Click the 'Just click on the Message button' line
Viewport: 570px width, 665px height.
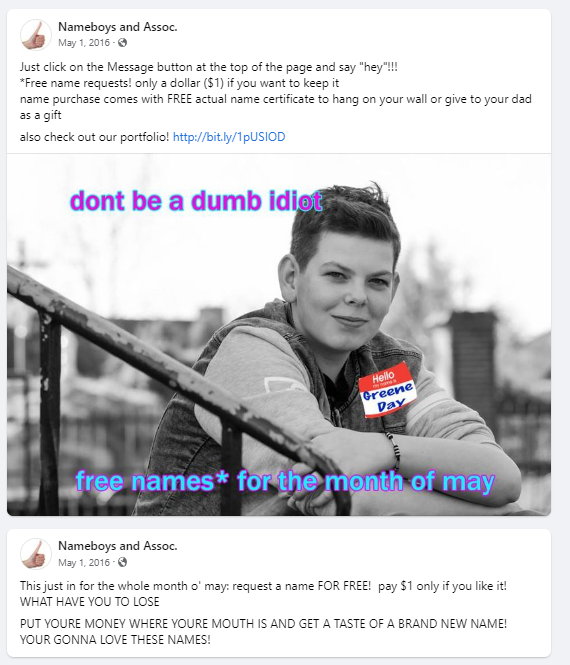pos(209,67)
